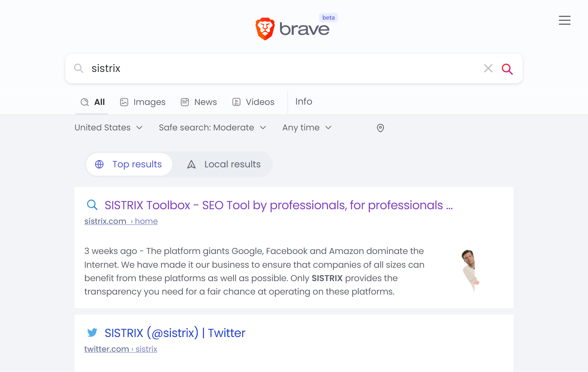Open the Any time filter dropdown
This screenshot has height=372, width=588.
(307, 127)
